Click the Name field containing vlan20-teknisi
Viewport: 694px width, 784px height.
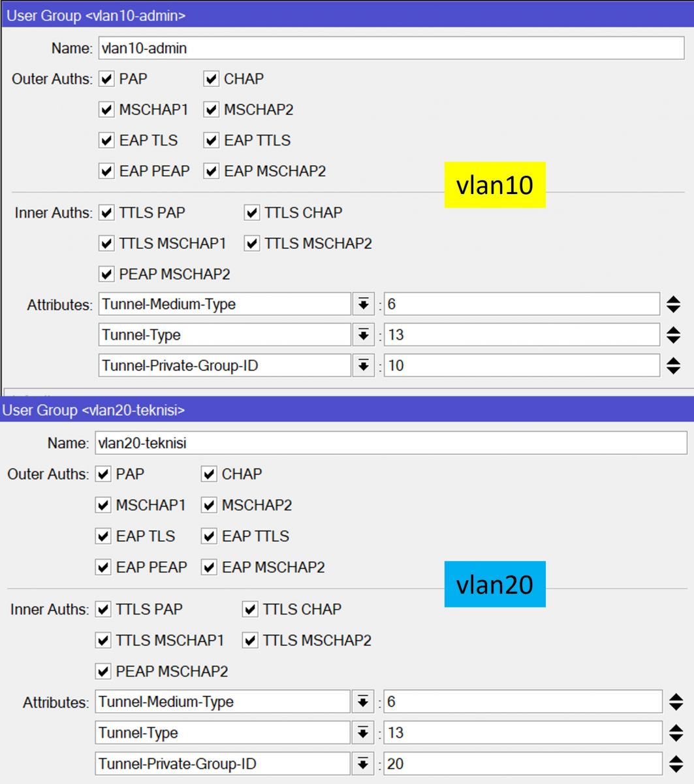coord(390,443)
